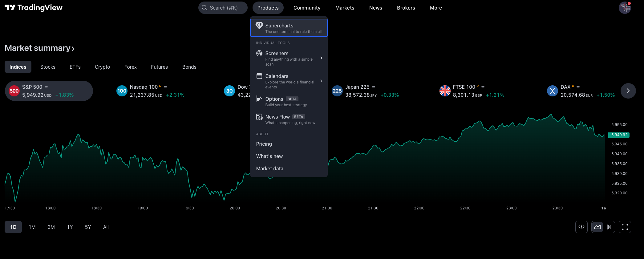Click the FTSE 100 UK flag icon
Image resolution: width=644 pixels, height=259 pixels.
[x=445, y=91]
